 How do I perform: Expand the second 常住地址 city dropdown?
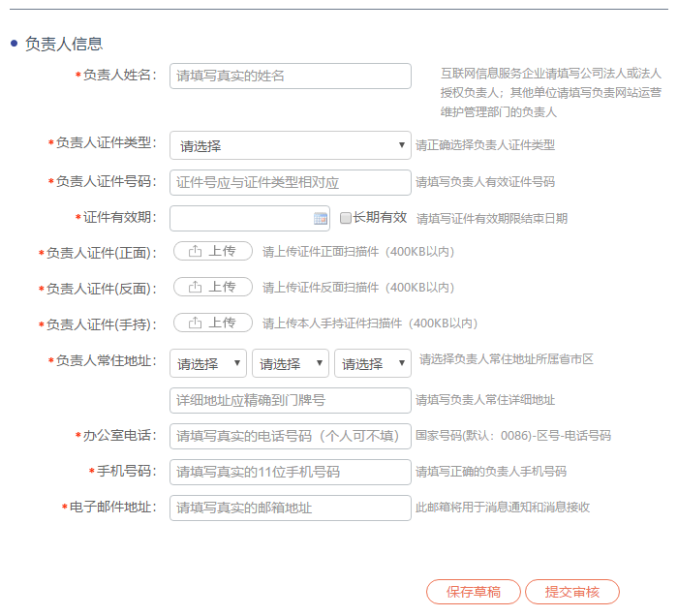pos(291,364)
